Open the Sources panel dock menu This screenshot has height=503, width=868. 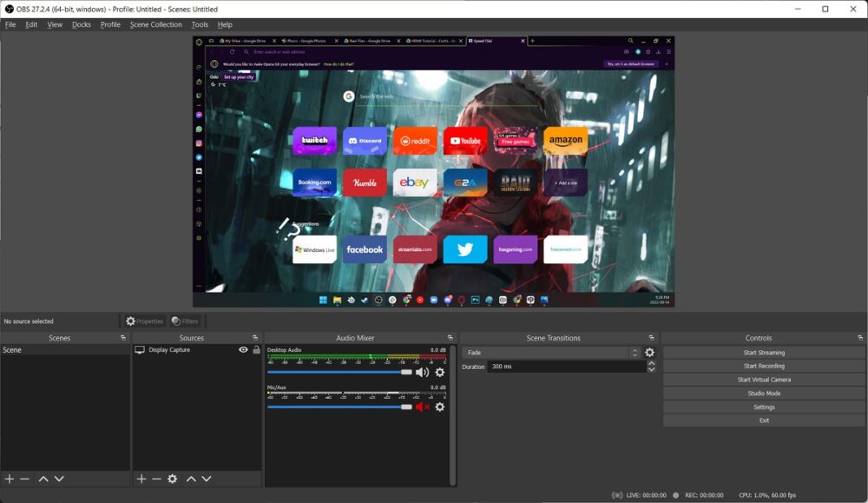pos(254,338)
